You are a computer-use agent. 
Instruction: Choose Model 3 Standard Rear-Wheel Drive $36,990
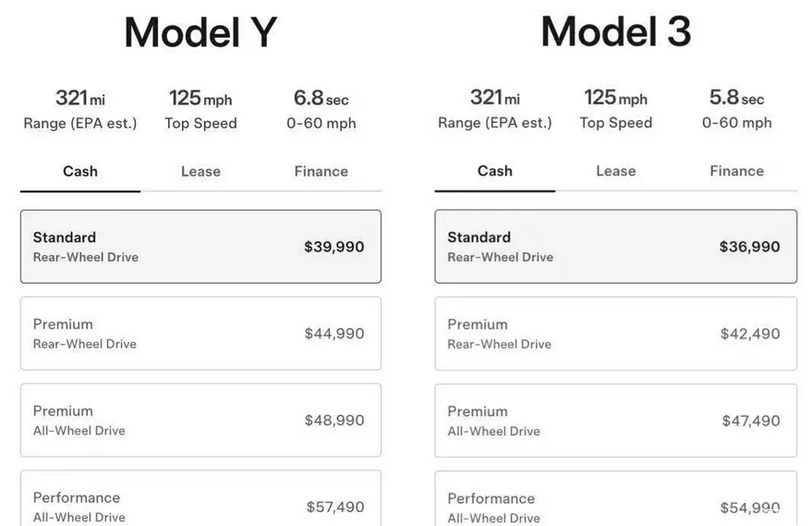click(x=615, y=247)
